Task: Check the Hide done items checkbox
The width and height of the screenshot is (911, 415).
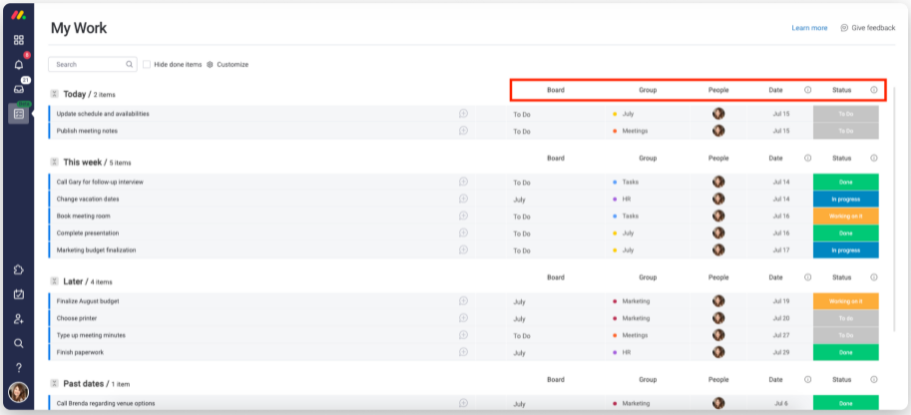Action: (x=147, y=64)
